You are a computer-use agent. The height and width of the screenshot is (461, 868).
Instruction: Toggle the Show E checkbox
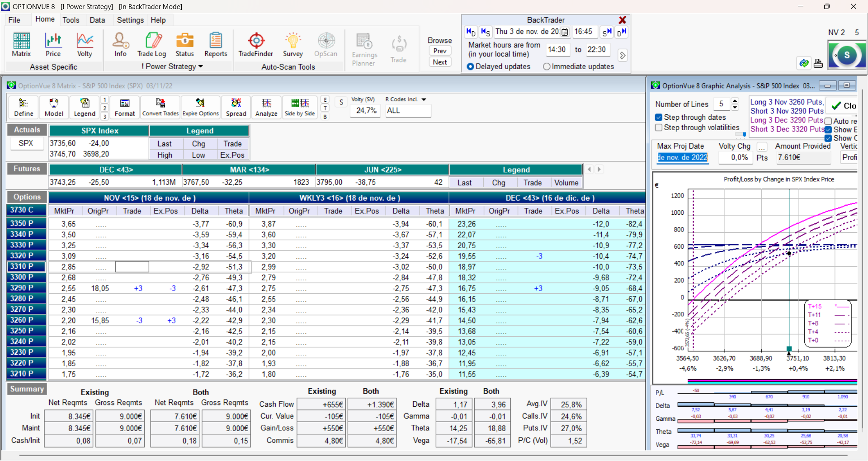point(828,130)
